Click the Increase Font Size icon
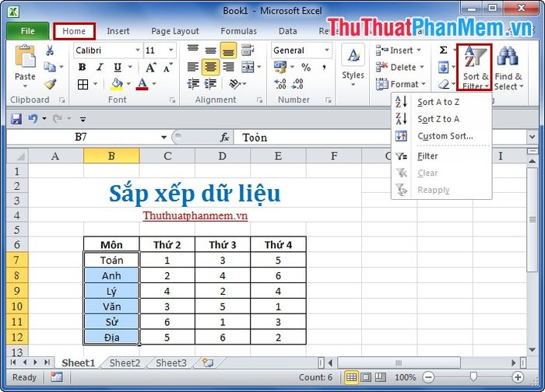 (151, 67)
